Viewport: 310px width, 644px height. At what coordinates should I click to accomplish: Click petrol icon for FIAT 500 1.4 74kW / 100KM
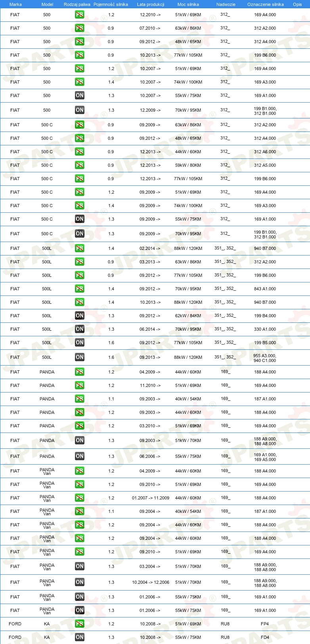[80, 82]
